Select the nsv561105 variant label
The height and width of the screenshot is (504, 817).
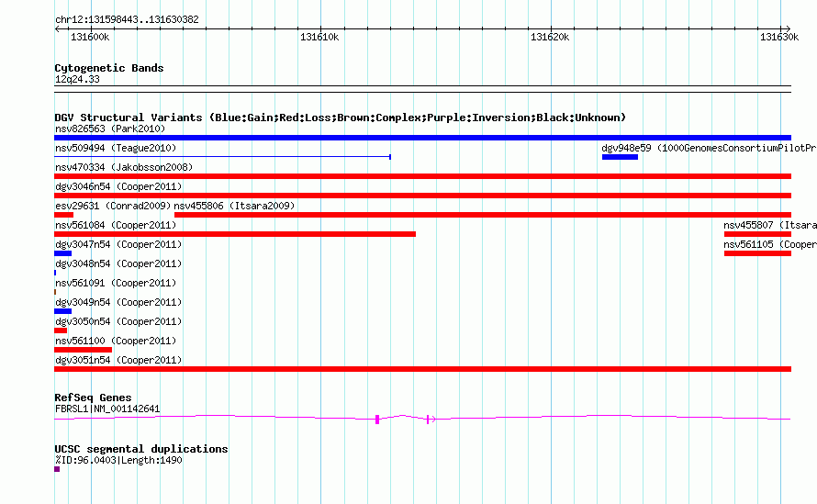point(770,244)
